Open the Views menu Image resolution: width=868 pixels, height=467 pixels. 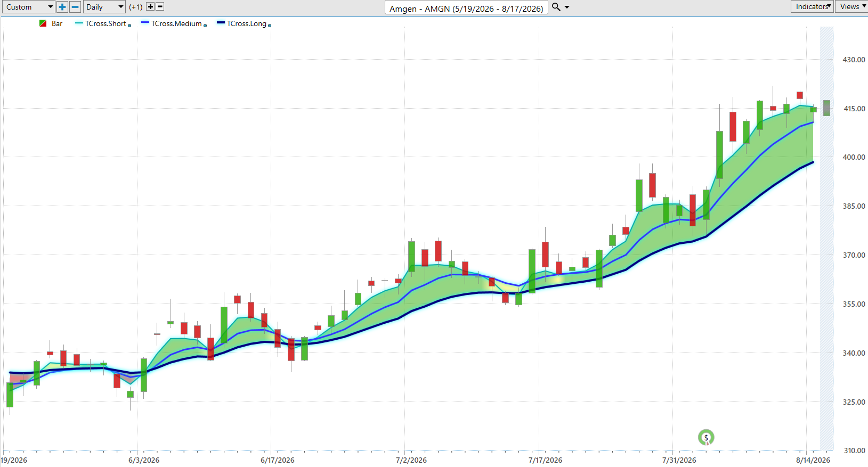(x=852, y=6)
